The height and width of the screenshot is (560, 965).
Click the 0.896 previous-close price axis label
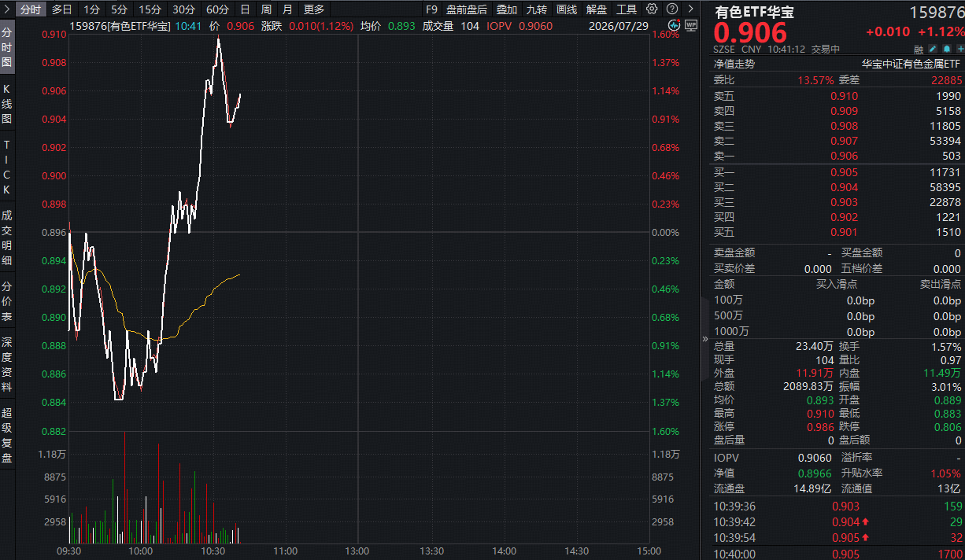pos(54,232)
